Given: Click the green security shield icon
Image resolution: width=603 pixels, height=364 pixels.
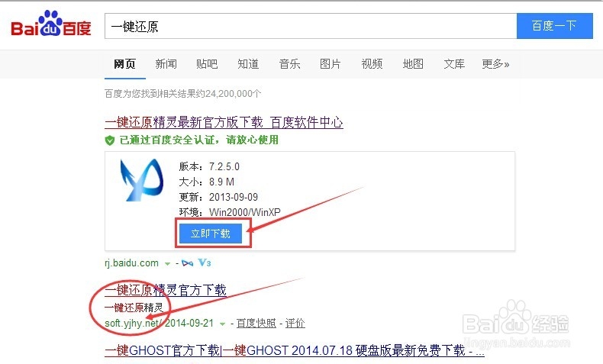Looking at the screenshot, I should click(110, 140).
